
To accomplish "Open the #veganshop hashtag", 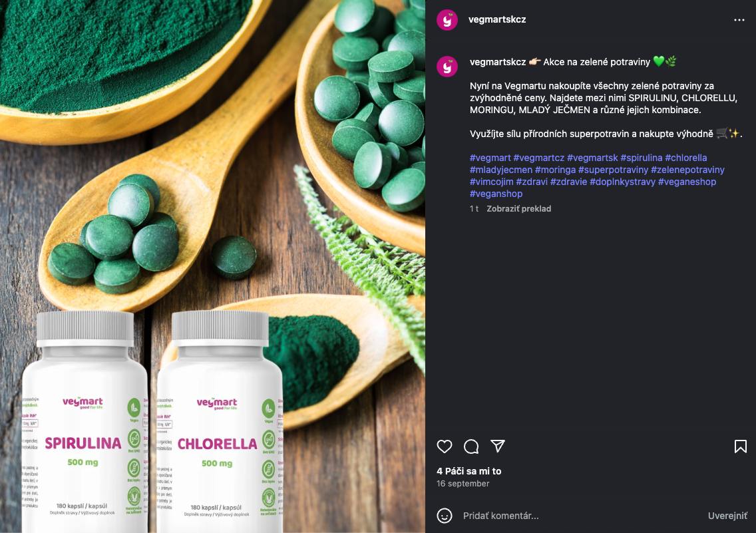I will (496, 194).
